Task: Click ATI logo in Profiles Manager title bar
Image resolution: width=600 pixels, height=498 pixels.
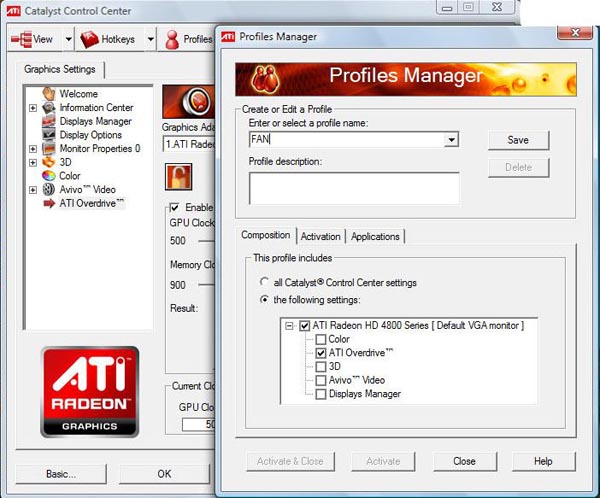Action: pos(228,37)
